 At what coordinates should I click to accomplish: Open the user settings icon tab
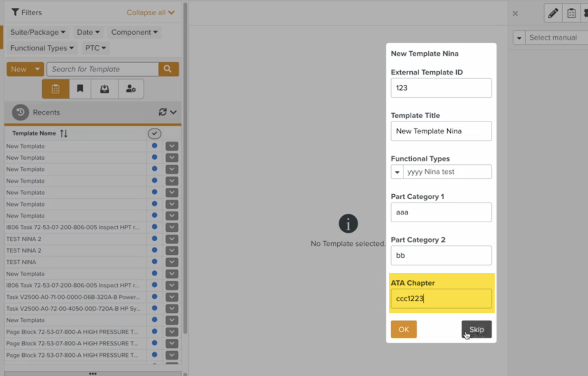click(x=131, y=89)
